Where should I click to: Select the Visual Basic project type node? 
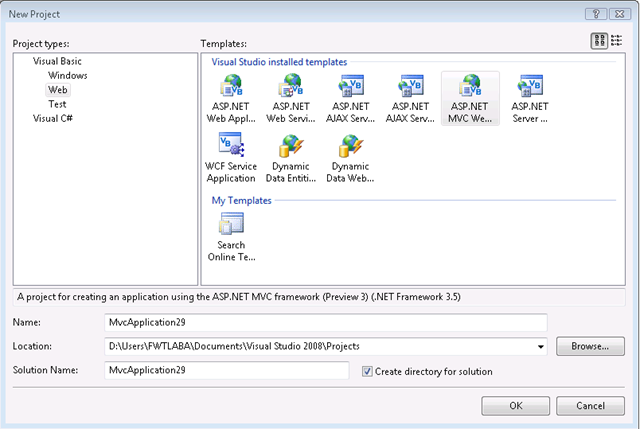click(57, 61)
